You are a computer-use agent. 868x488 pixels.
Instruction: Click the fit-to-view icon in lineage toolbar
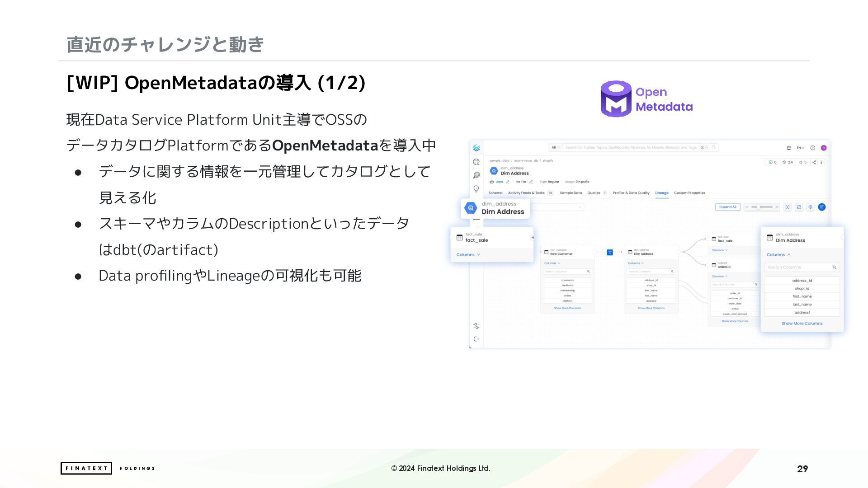click(x=788, y=207)
